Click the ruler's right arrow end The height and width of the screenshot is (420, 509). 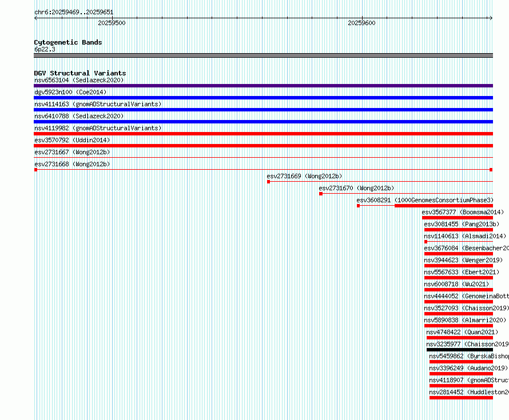coord(491,18)
